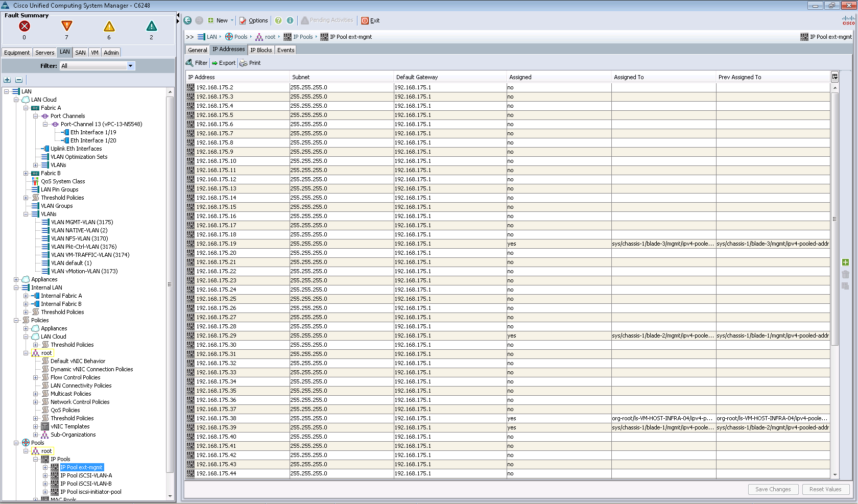Expand the Fabric B tree node
Viewport: 858px width, 504px height.
(26, 173)
